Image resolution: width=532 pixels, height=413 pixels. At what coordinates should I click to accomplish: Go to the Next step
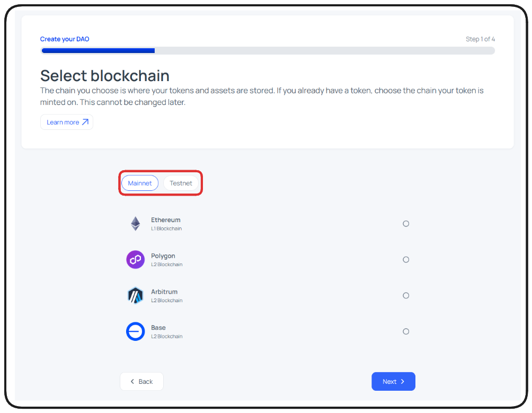[393, 382]
